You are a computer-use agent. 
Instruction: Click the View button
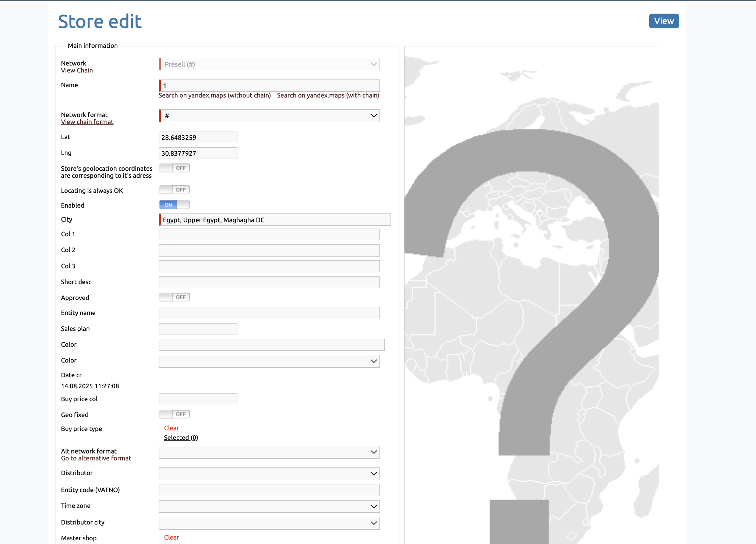(x=664, y=21)
